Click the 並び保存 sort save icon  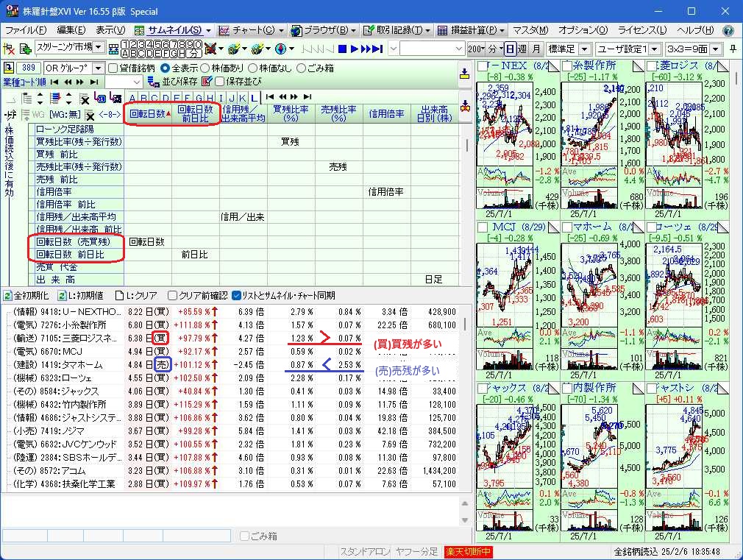pos(152,82)
